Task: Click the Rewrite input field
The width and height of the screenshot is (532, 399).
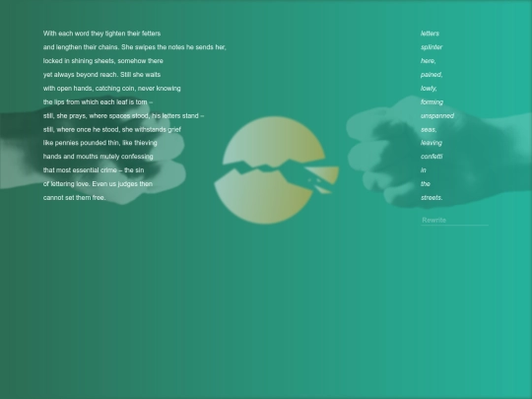Action: coord(454,221)
